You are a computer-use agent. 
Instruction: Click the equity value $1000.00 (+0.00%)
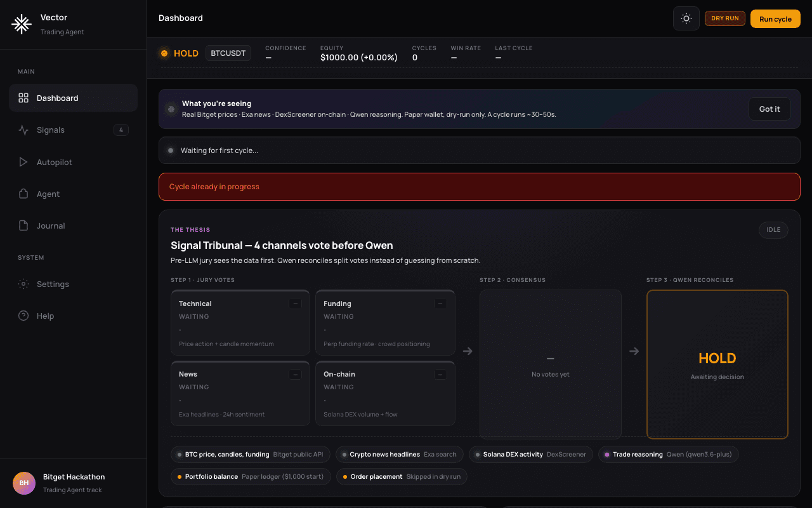[359, 57]
